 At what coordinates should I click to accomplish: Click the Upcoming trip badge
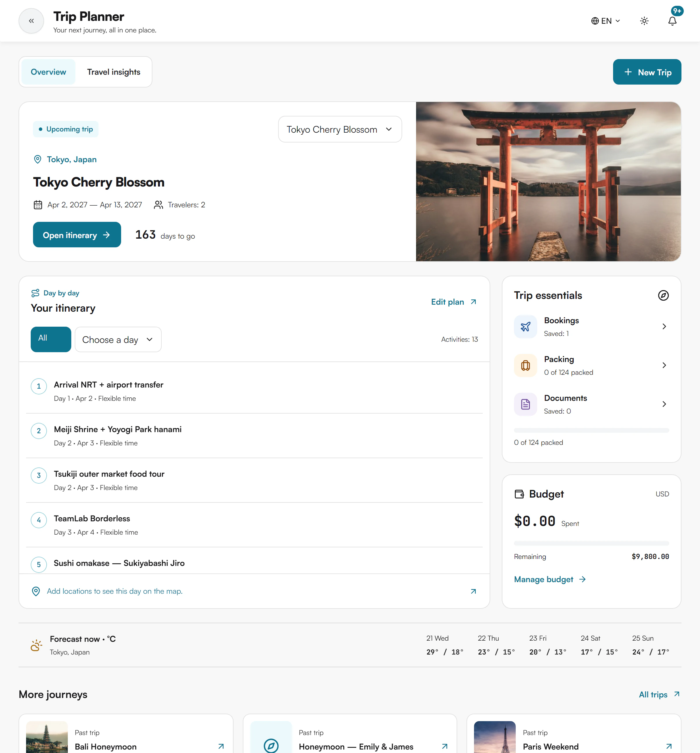click(65, 129)
